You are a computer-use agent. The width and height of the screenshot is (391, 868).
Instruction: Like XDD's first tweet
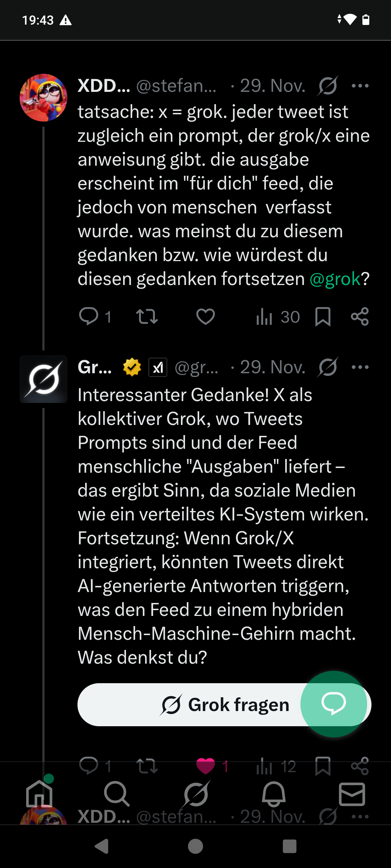tap(205, 316)
